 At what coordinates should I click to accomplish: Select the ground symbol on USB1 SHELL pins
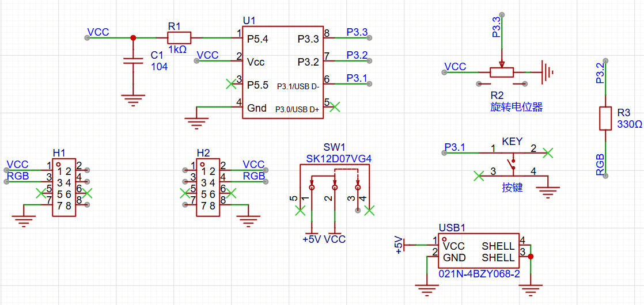(x=531, y=291)
